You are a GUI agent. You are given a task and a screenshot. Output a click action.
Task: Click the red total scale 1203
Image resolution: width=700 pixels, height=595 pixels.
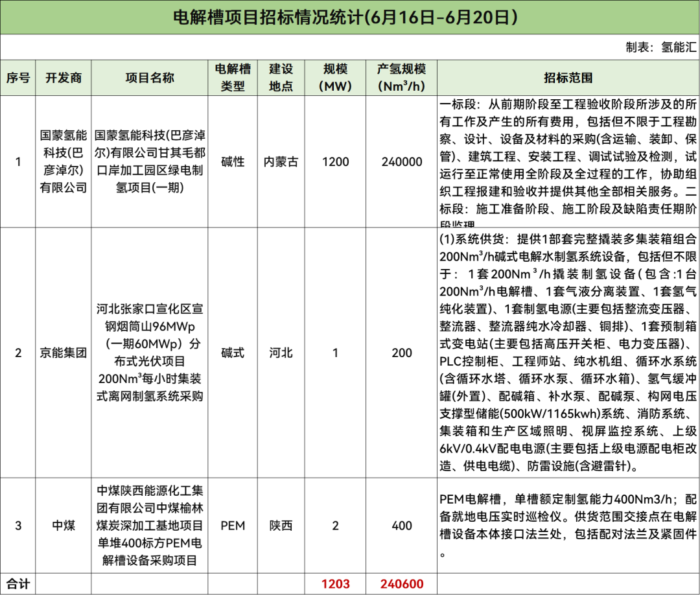click(x=335, y=584)
